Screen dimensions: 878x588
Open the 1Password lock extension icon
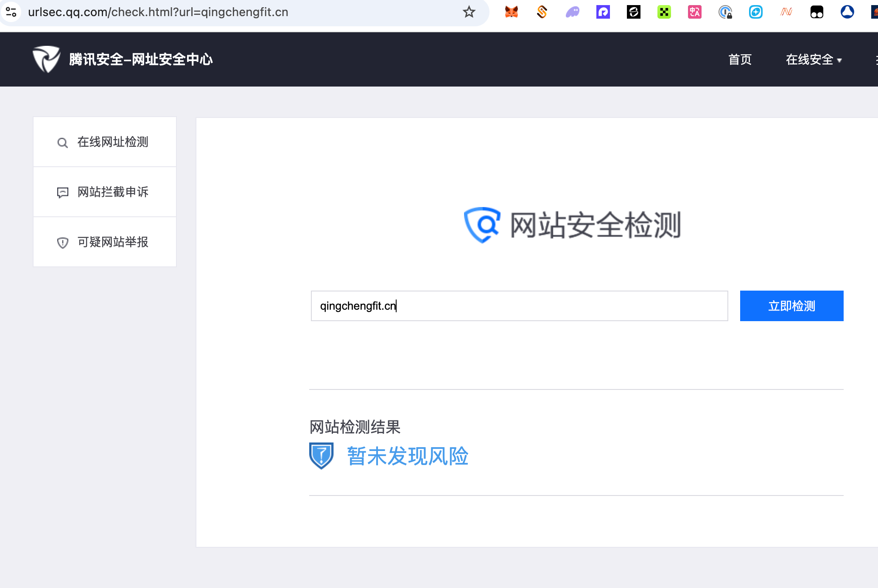(x=725, y=12)
